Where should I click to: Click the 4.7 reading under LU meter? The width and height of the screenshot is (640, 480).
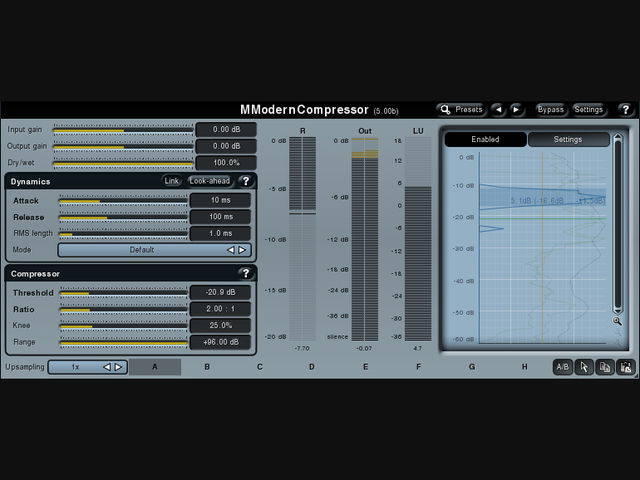click(417, 349)
